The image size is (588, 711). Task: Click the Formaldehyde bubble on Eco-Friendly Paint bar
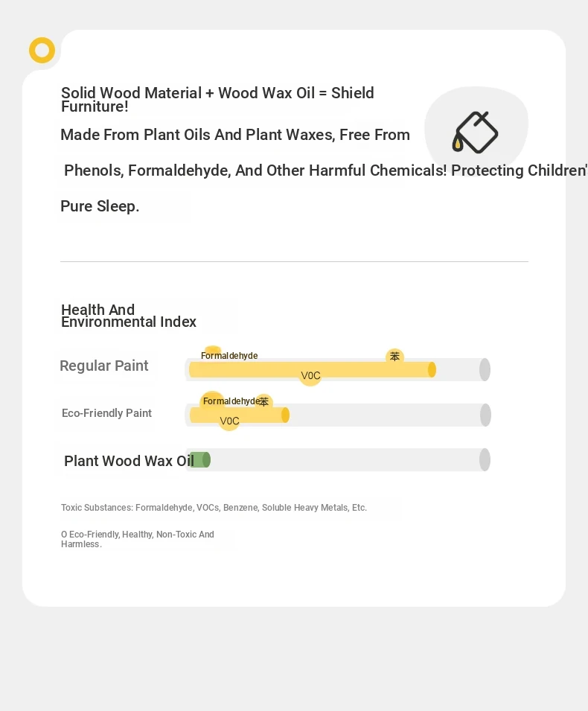(x=211, y=401)
